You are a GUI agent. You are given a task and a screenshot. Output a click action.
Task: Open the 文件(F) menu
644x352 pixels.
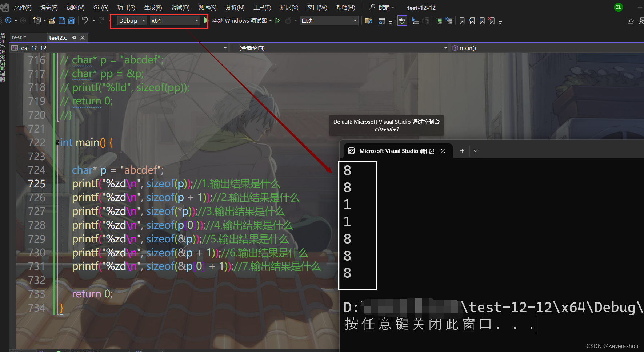click(23, 7)
